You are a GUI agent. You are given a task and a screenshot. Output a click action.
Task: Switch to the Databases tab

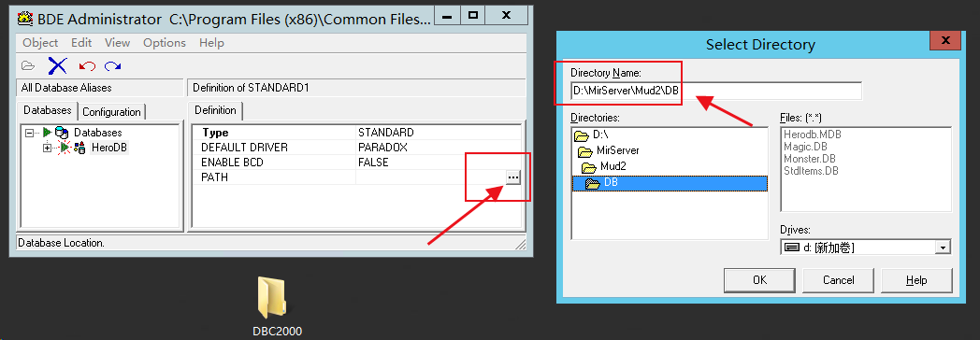pos(48,110)
